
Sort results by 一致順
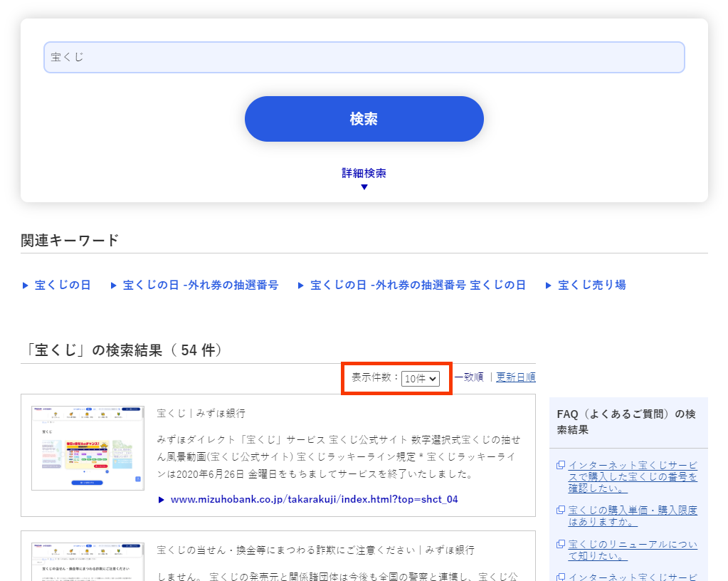point(469,377)
